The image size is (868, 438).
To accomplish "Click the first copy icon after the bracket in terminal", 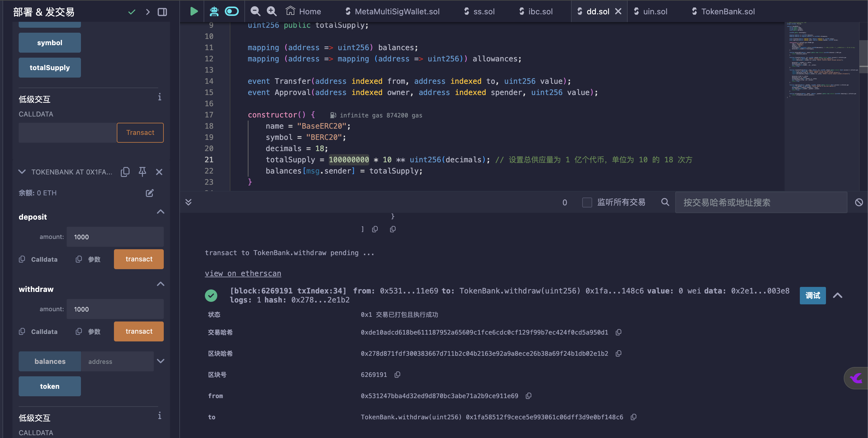I will pos(375,229).
